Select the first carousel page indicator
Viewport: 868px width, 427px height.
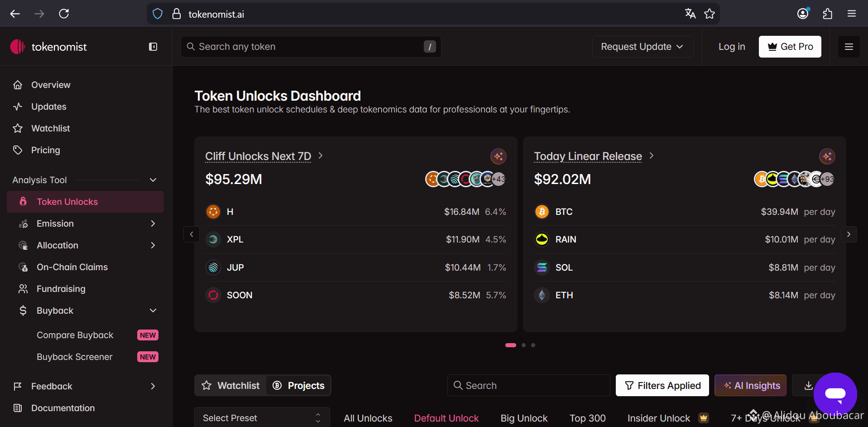pos(511,345)
